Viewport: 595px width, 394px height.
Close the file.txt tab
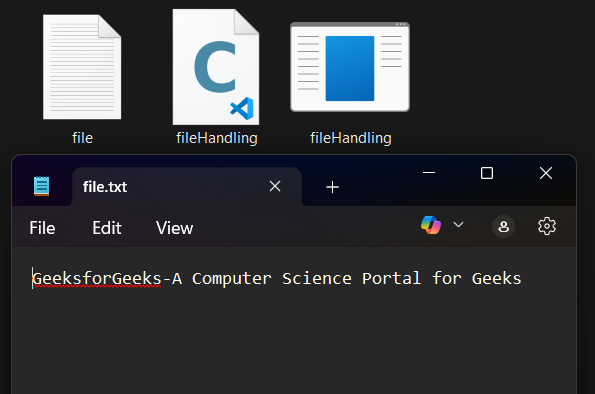275,186
